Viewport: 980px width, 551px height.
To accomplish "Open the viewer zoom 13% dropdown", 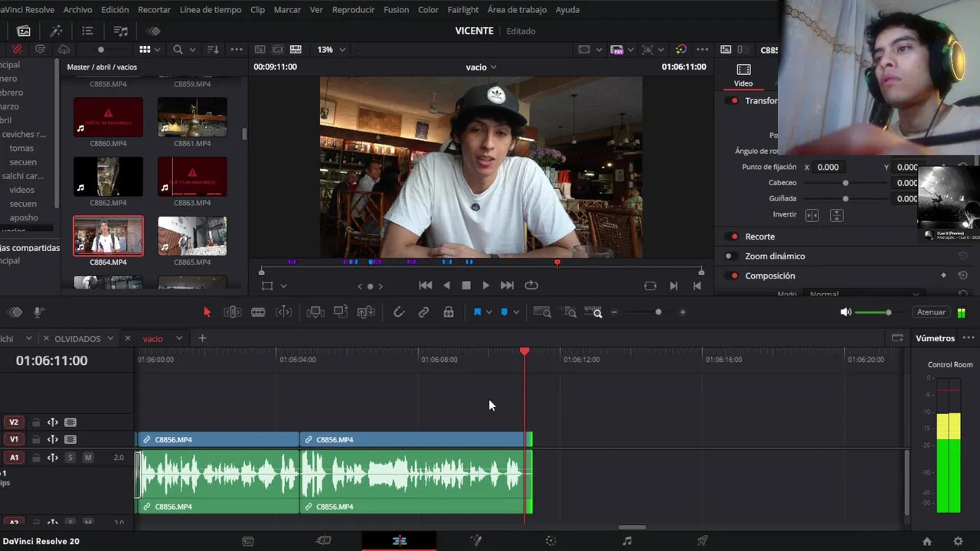I will [x=332, y=50].
